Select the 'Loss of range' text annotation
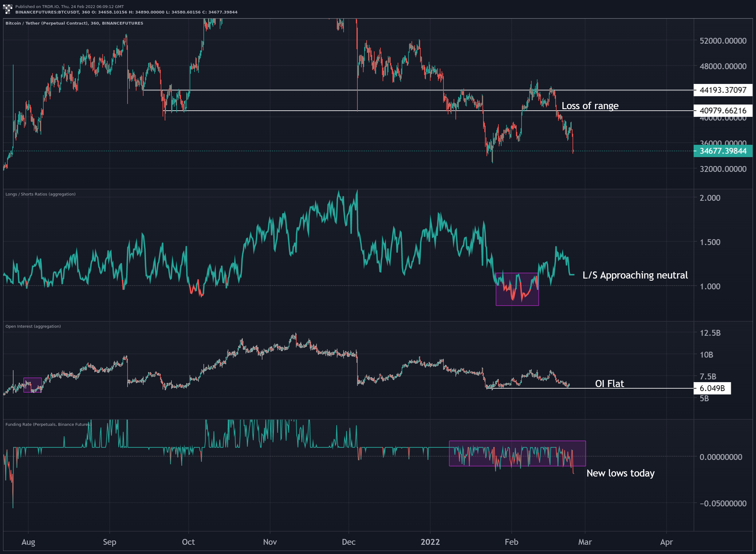The width and height of the screenshot is (756, 554). [590, 106]
